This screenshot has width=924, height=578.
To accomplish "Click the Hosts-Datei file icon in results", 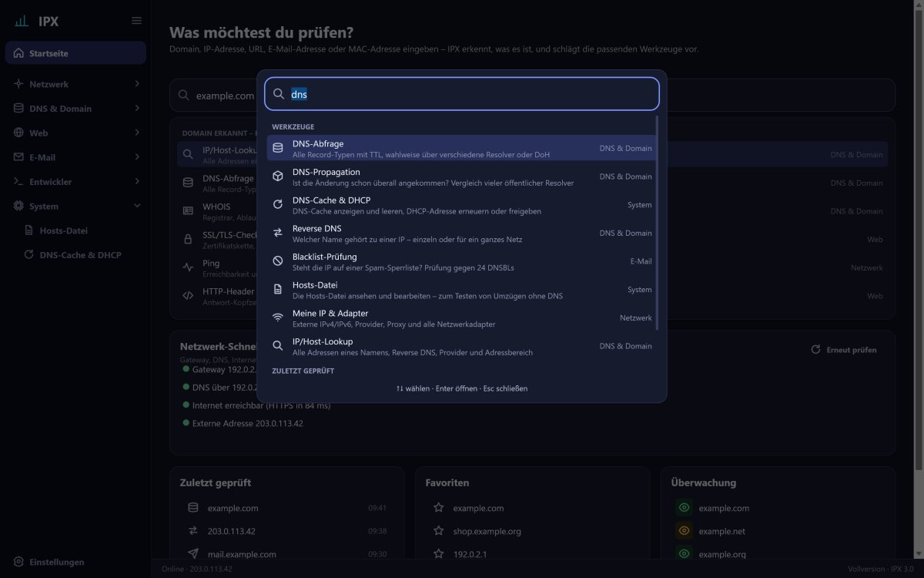I will pos(278,289).
